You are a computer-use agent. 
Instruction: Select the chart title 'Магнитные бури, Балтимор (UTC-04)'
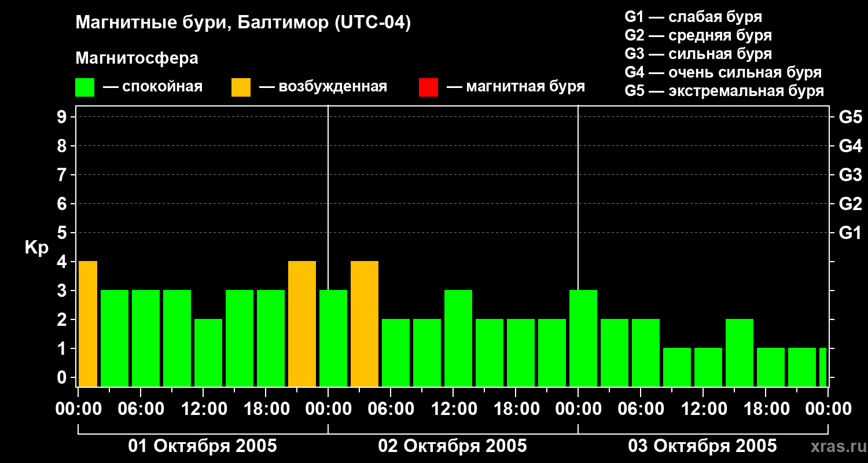(x=243, y=23)
